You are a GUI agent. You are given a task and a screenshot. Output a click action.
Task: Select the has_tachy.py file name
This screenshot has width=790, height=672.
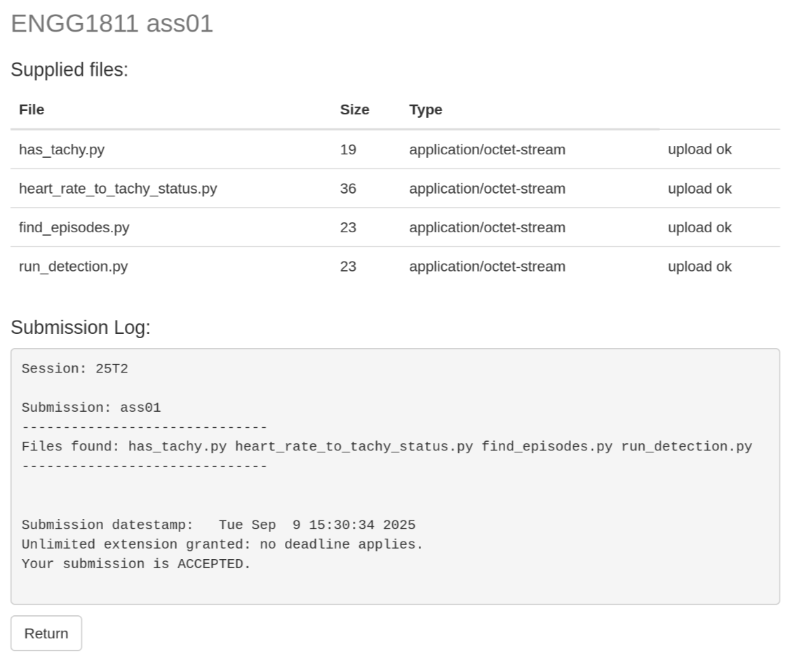[x=62, y=149]
